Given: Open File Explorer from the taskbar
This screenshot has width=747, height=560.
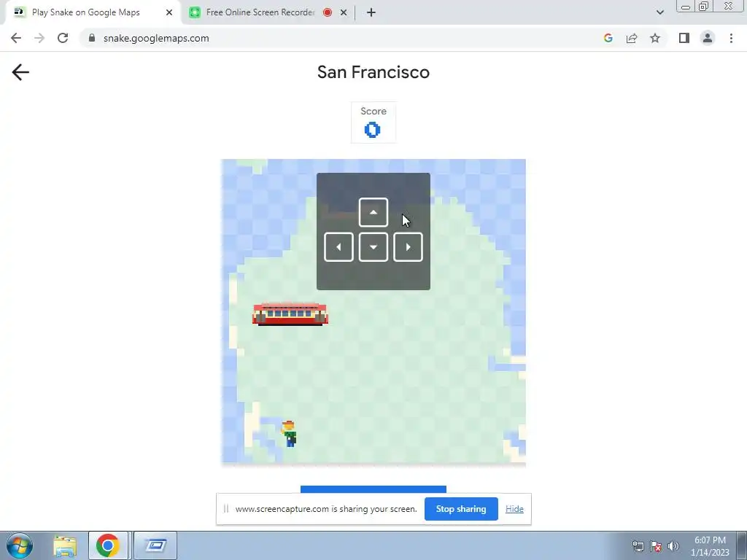Looking at the screenshot, I should tap(65, 545).
